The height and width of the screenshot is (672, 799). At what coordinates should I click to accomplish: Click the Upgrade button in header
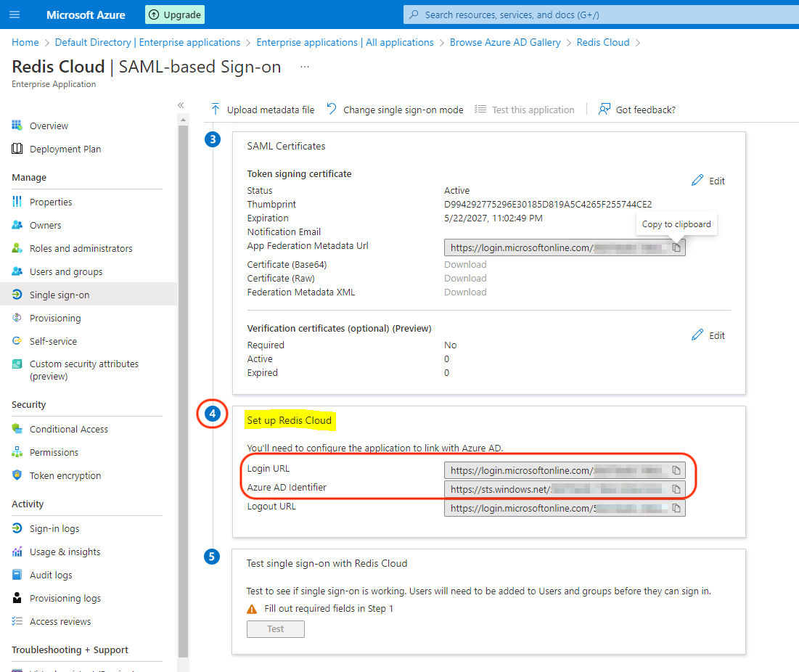175,15
